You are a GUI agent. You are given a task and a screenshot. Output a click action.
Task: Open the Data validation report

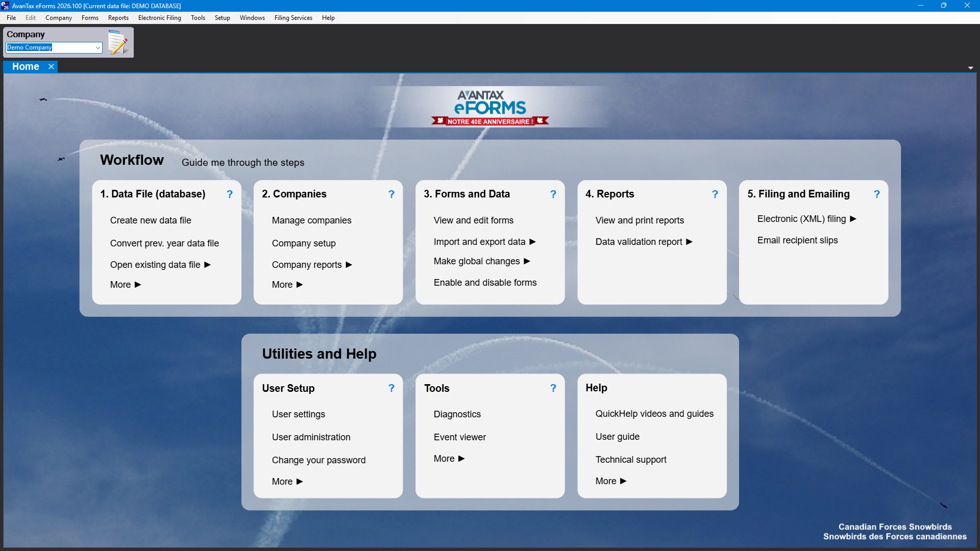[x=639, y=241]
